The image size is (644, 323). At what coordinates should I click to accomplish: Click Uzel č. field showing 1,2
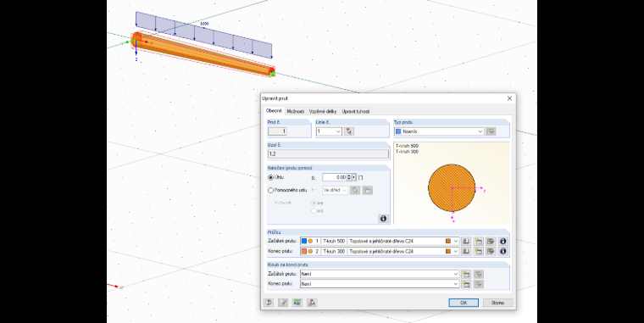[328, 154]
